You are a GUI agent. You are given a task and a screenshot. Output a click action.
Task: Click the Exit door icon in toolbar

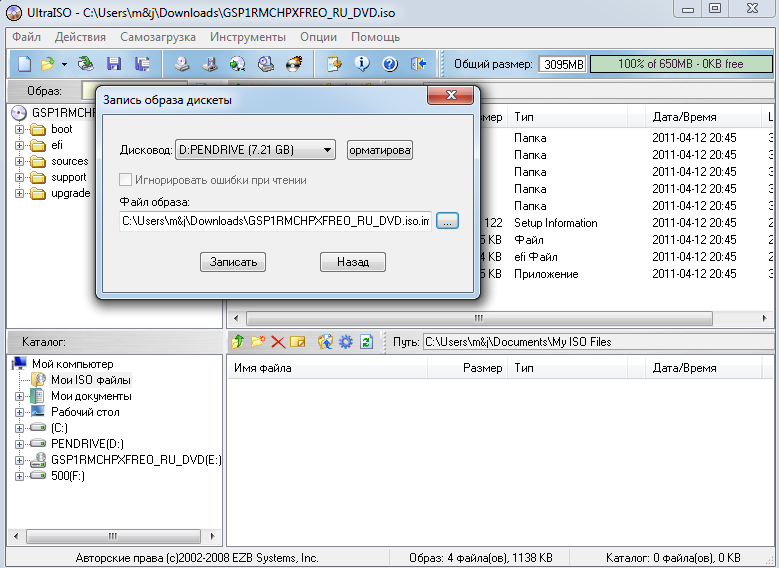(x=418, y=64)
